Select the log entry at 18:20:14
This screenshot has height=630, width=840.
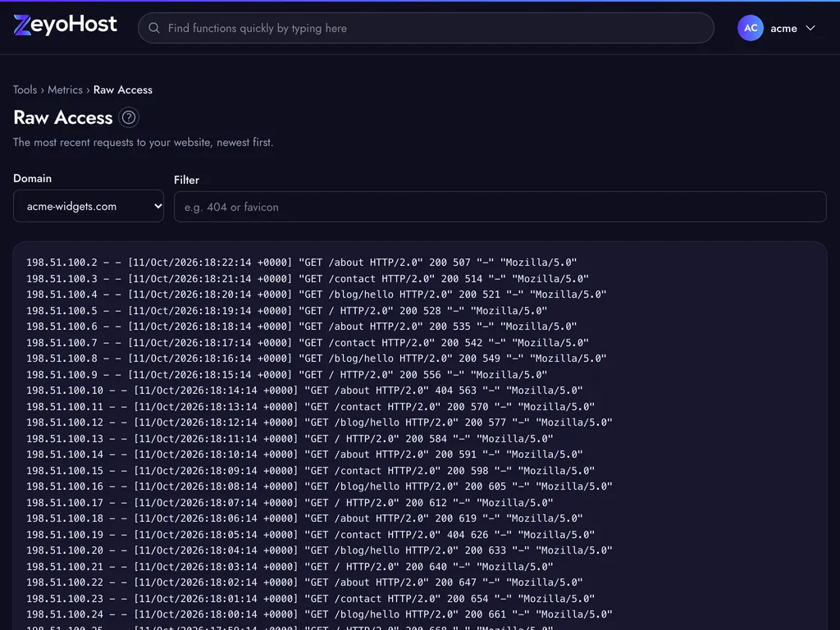coord(317,294)
